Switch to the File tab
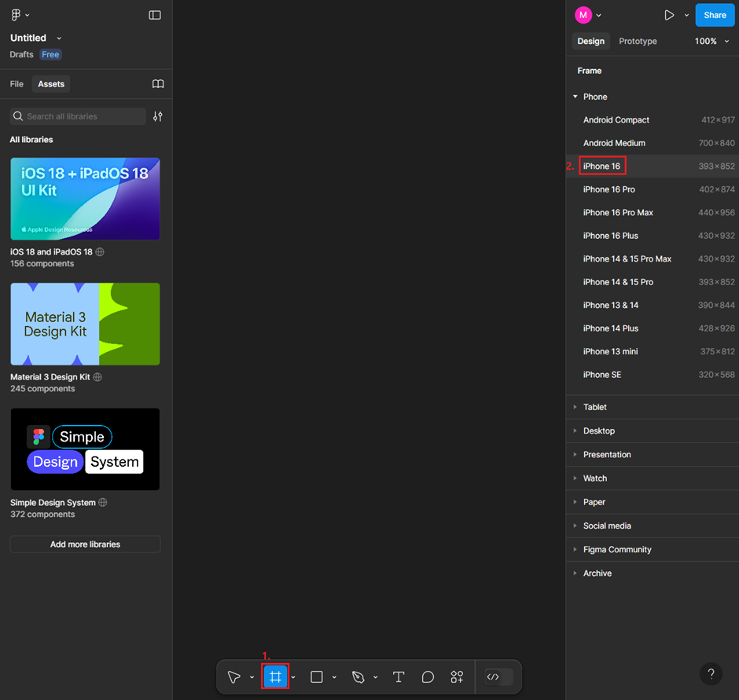Screen dimensions: 739x700 point(17,84)
